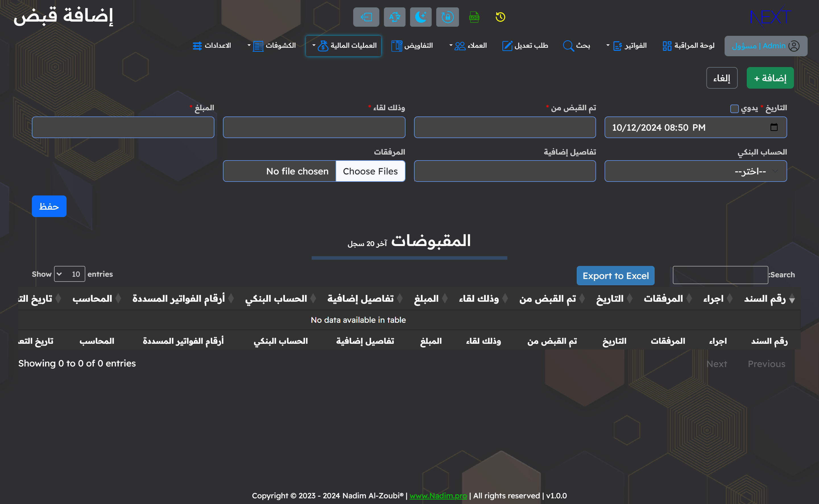Screen dimensions: 819x504
Task: Click the logout icon
Action: tap(366, 17)
